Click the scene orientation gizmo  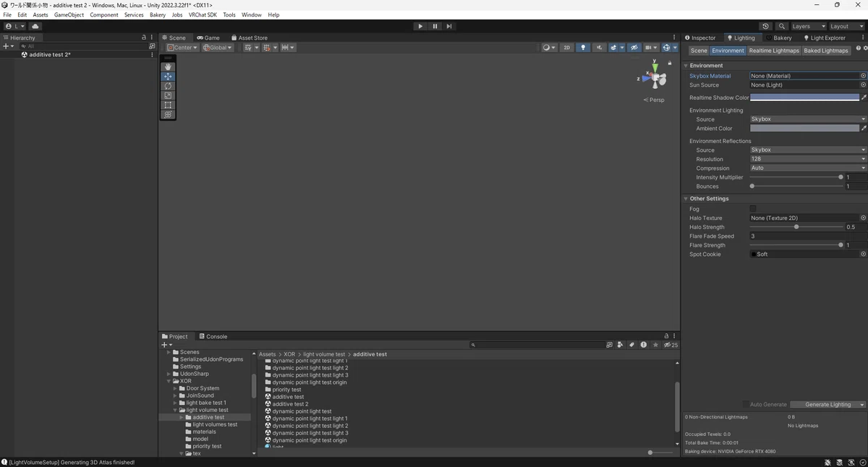(655, 75)
